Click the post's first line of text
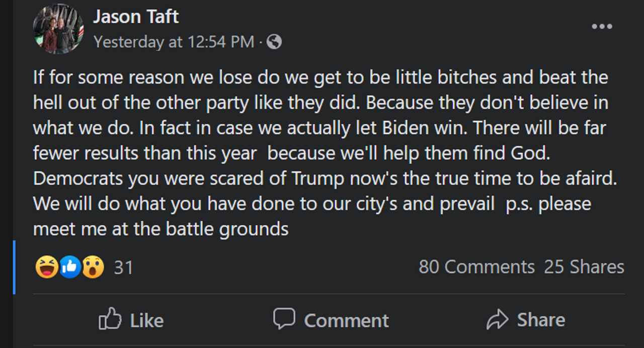Viewport: 644px width, 348px height. pyautogui.click(x=320, y=77)
